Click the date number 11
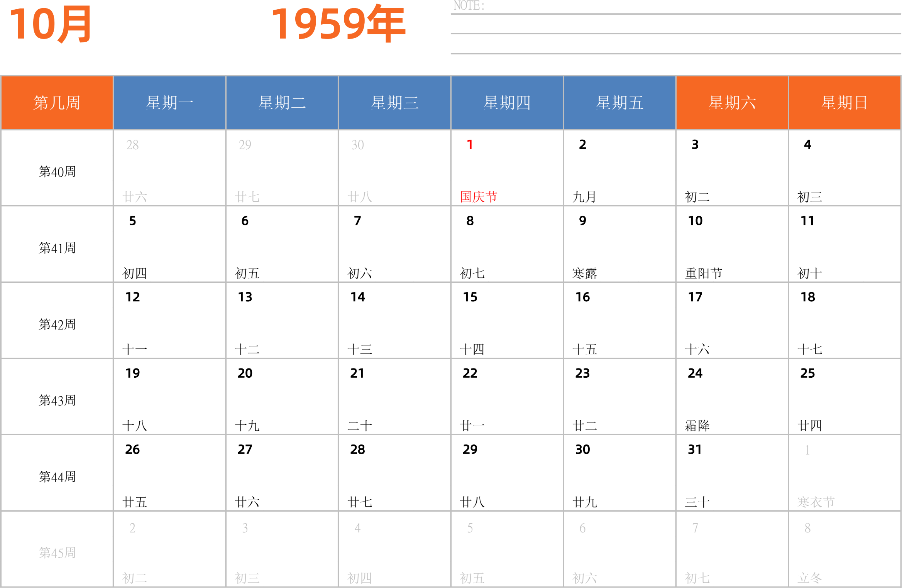Image resolution: width=902 pixels, height=588 pixels. point(807,221)
